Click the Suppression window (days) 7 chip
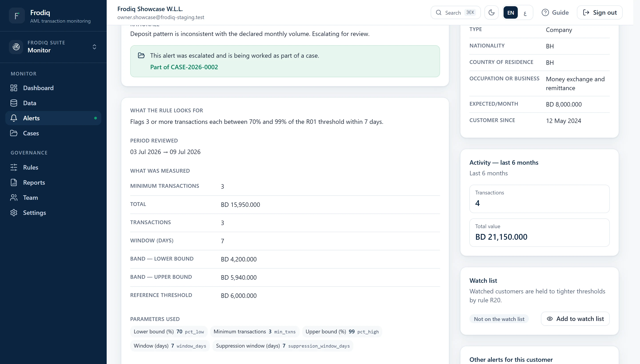Image resolution: width=640 pixels, height=364 pixels. point(283,346)
